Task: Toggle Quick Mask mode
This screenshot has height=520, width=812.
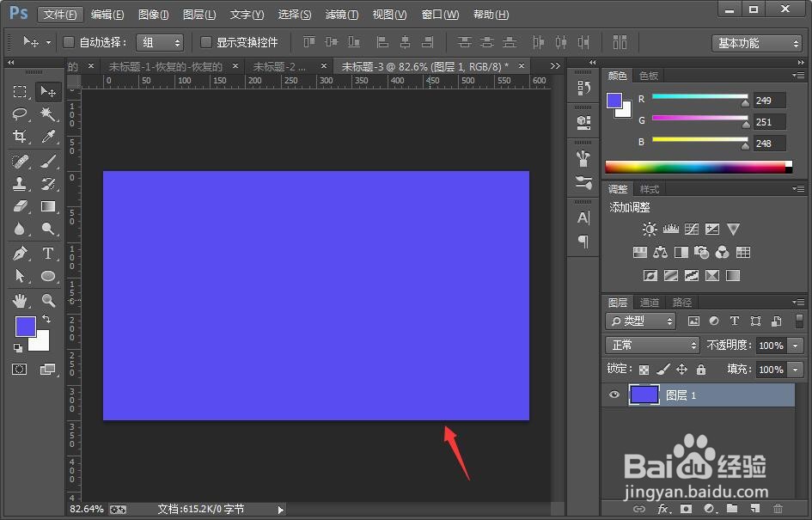Action: point(20,370)
